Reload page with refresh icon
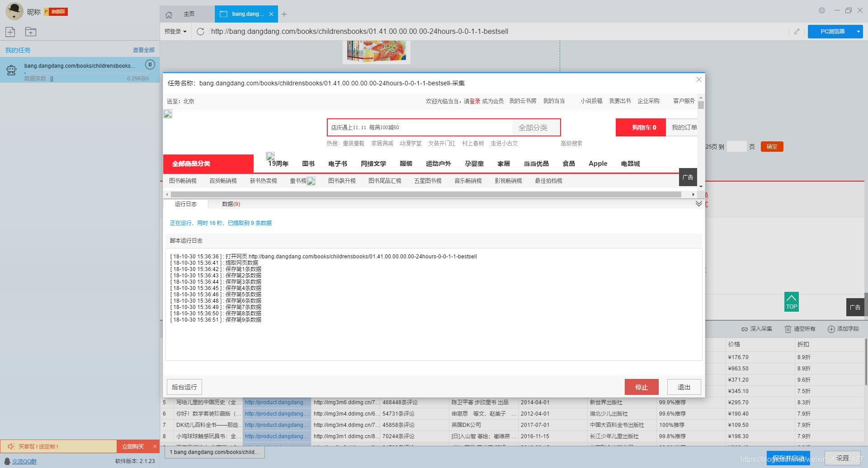This screenshot has width=868, height=468. [200, 32]
